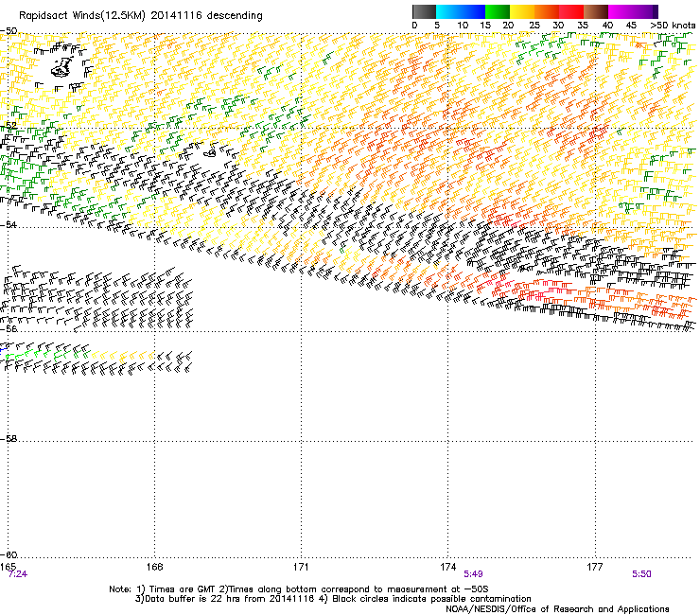Click the '25' legend scale label
The width and height of the screenshot is (700, 615).
click(534, 26)
